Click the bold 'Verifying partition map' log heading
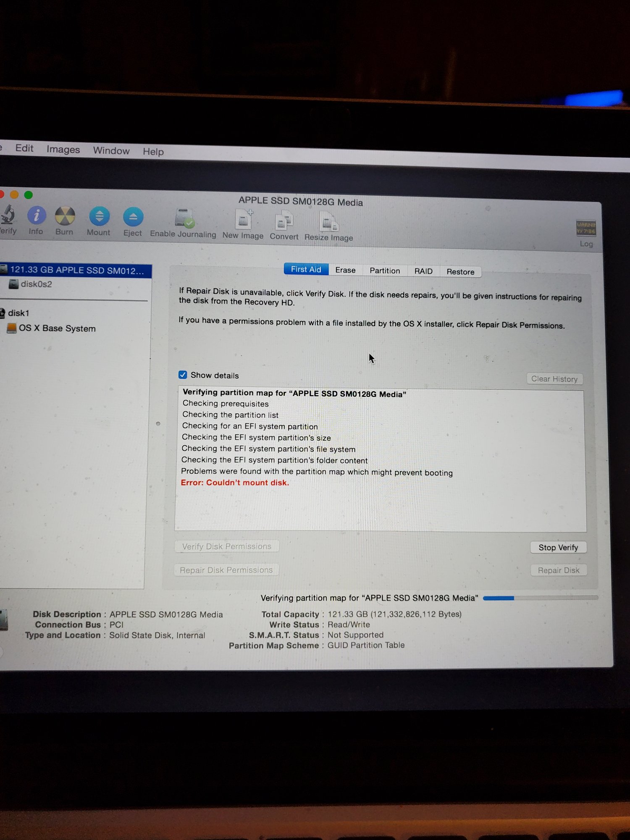Viewport: 630px width, 840px height. (x=294, y=393)
